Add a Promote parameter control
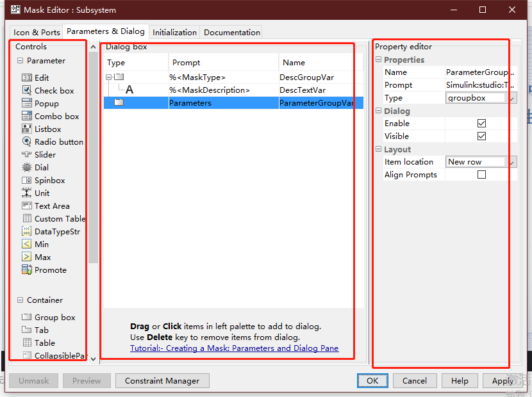The height and width of the screenshot is (397, 532). pyautogui.click(x=44, y=270)
